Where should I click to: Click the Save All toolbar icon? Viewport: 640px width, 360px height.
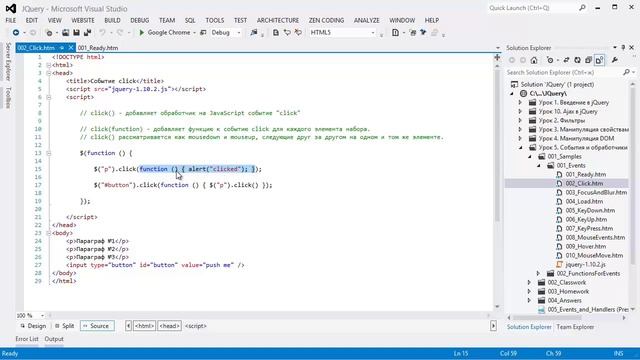coord(87,32)
